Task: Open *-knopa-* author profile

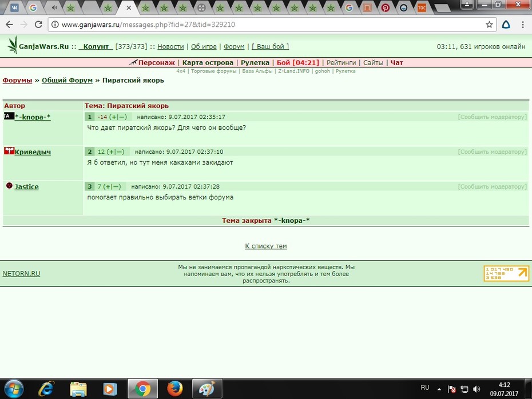Action: (33, 117)
